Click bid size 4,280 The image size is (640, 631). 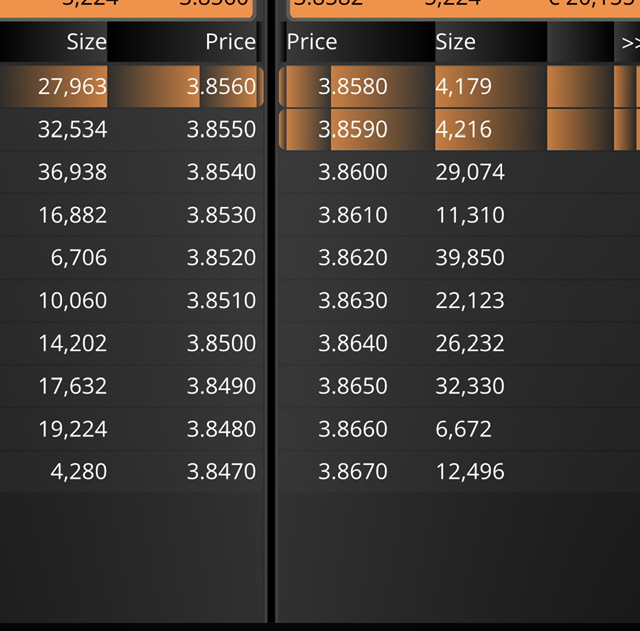click(79, 471)
